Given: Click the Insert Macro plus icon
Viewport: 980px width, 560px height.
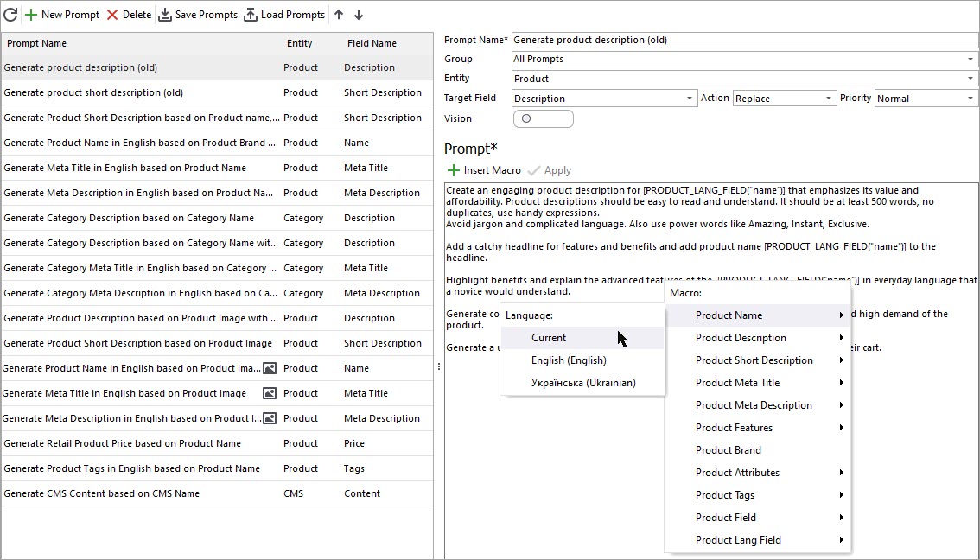Looking at the screenshot, I should [x=453, y=170].
